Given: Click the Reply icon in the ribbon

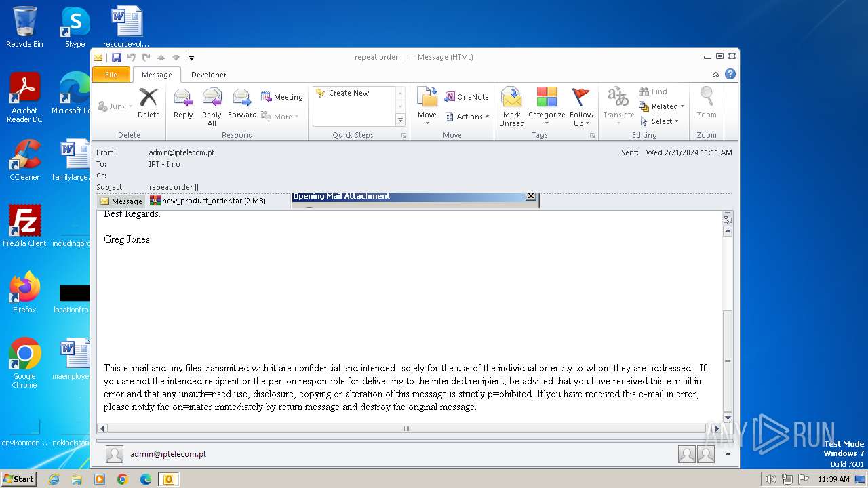Looking at the screenshot, I should [183, 104].
